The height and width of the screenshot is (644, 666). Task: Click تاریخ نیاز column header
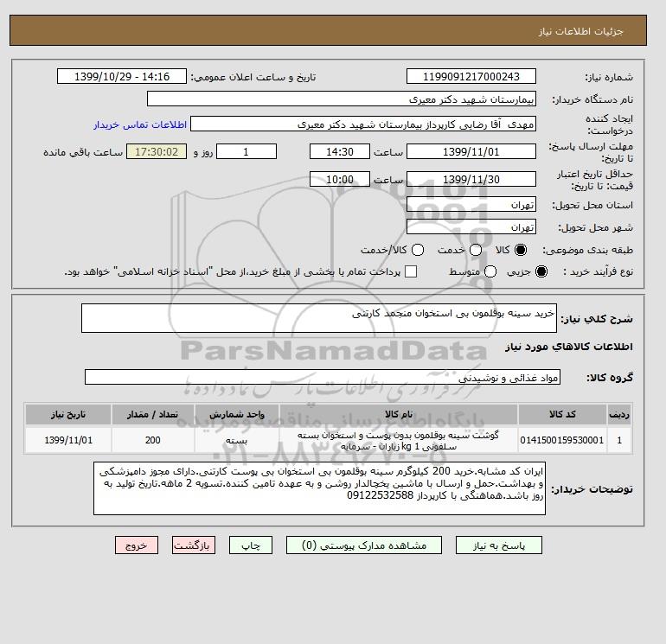tap(68, 414)
